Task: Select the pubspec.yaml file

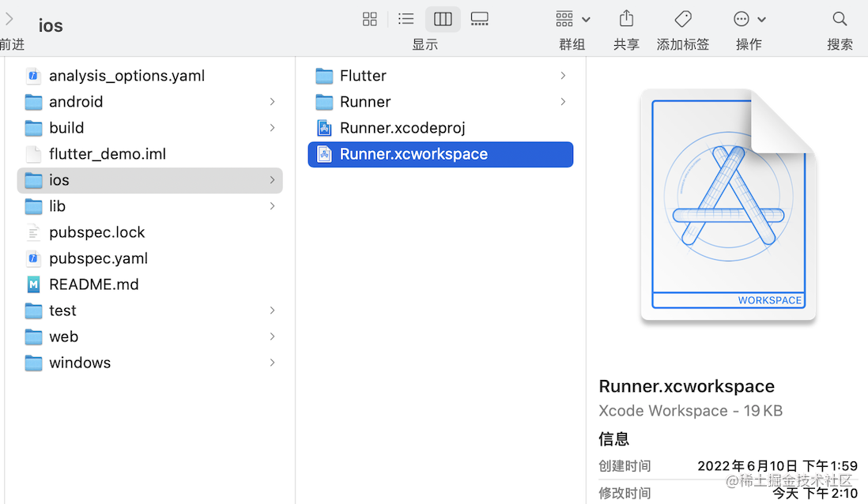Action: (98, 258)
